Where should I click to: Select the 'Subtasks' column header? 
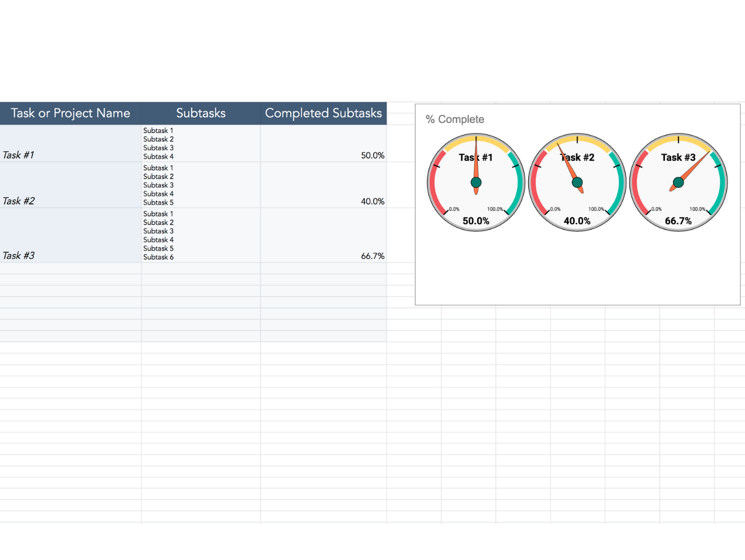pos(201,113)
